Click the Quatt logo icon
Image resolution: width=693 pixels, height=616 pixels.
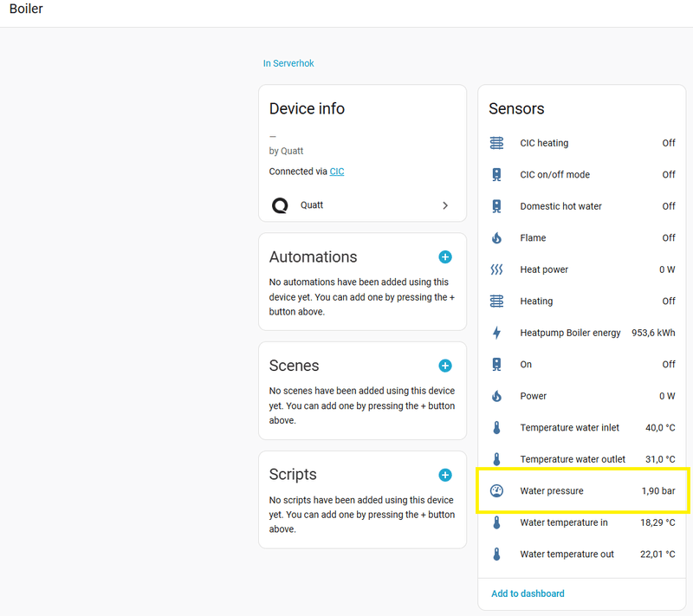(280, 205)
